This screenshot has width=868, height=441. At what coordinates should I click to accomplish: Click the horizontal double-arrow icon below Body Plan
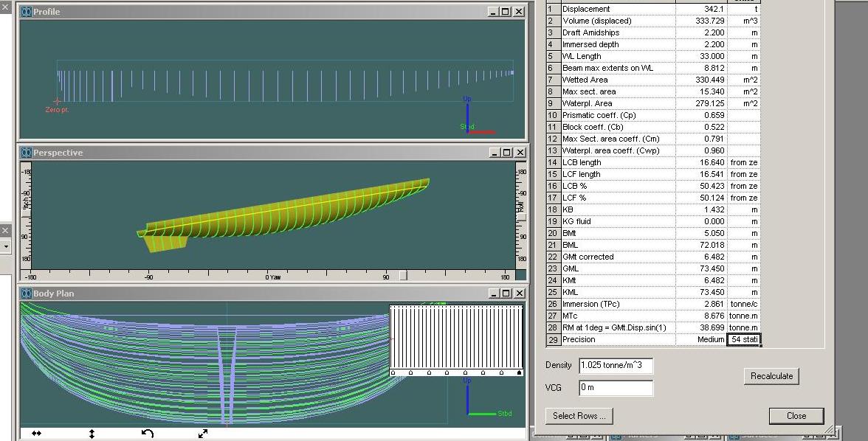tap(36, 434)
